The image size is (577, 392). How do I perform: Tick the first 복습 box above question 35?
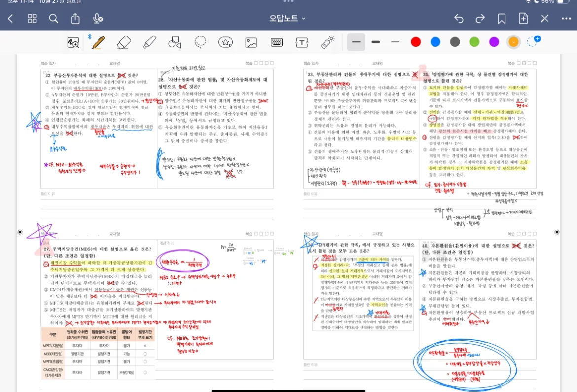coord(519,63)
